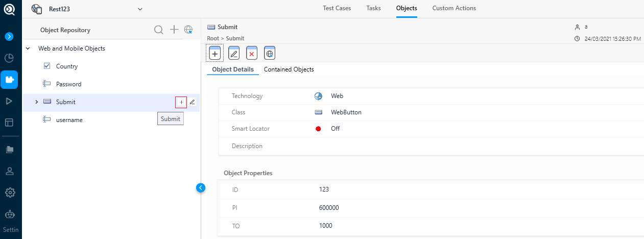Click the globe capture icon in Object Repository
Screen dimensions: 644x239
click(x=188, y=30)
